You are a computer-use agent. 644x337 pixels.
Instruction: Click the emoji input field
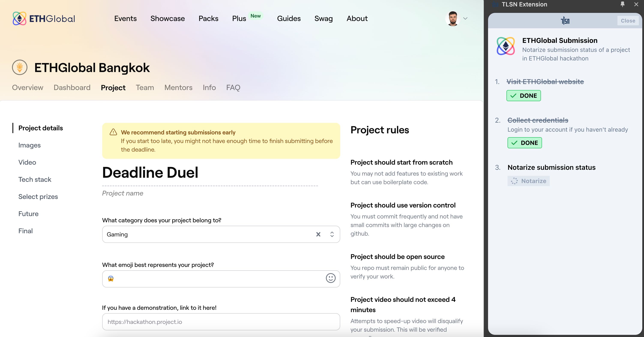coord(221,279)
